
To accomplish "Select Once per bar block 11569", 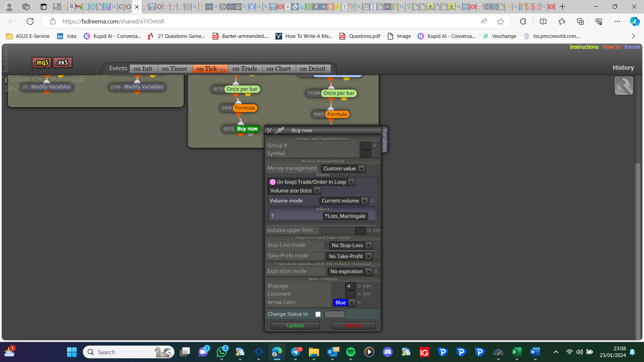I will (339, 93).
